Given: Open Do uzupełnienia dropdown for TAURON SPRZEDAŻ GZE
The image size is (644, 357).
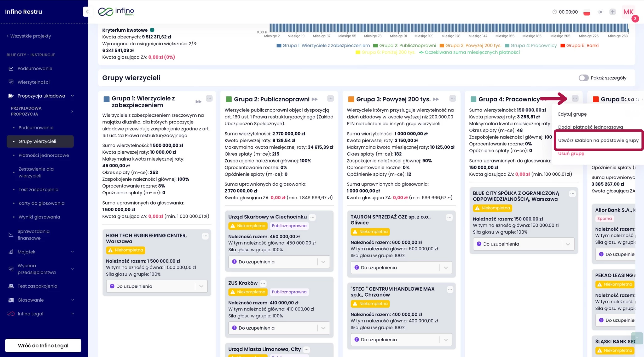Looking at the screenshot, I should pos(401,268).
